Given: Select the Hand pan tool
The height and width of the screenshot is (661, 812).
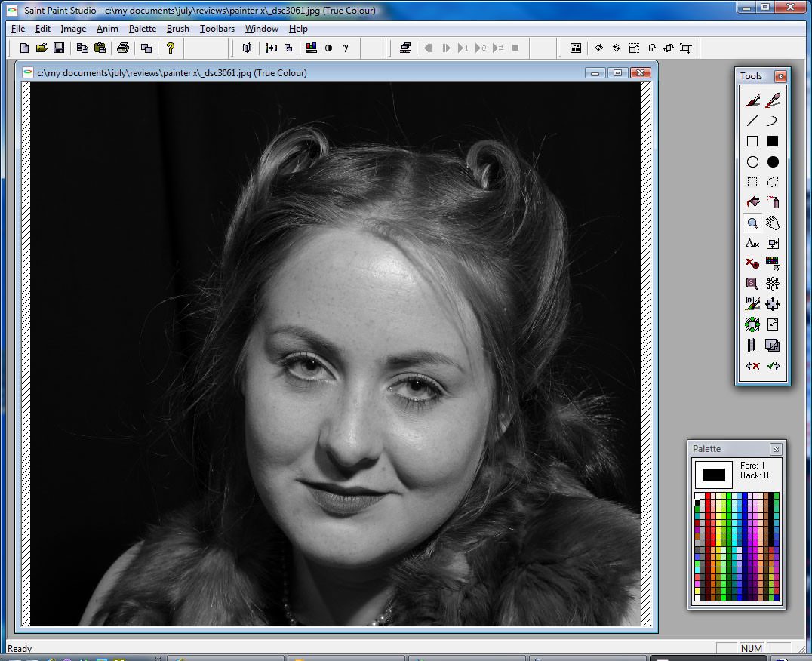Looking at the screenshot, I should point(772,223).
